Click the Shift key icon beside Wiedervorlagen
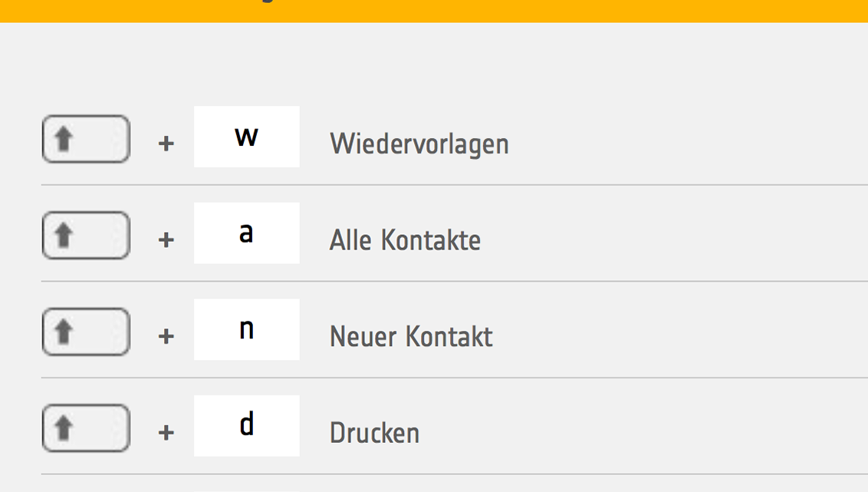868x492 pixels. [x=86, y=138]
